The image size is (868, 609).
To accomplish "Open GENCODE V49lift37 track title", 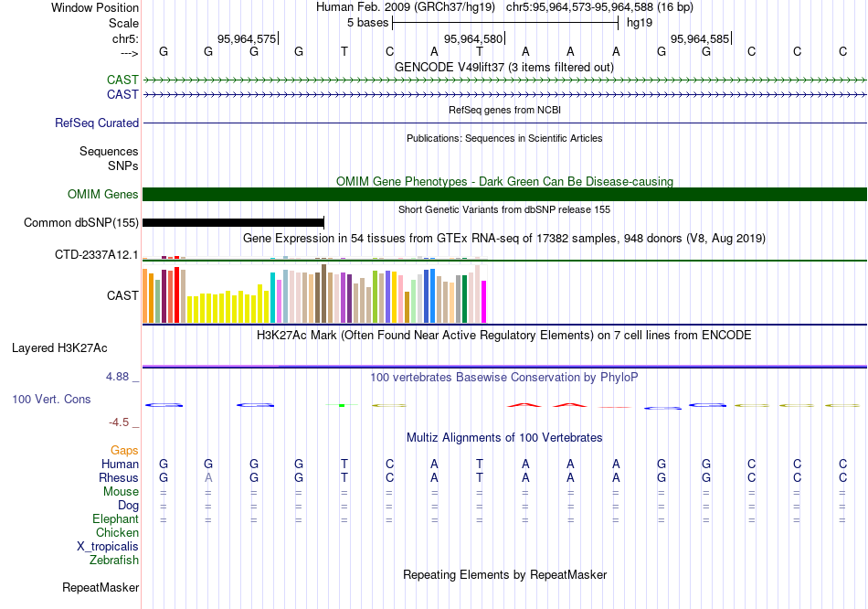I will point(504,67).
